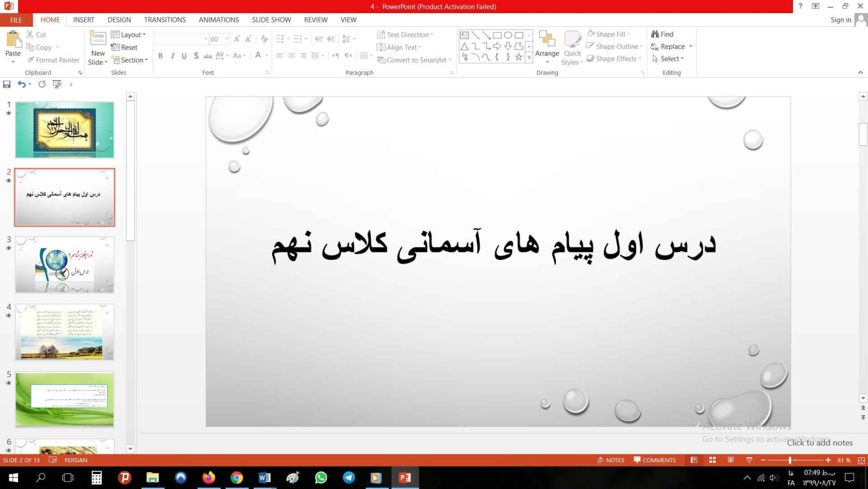
Task: Switch to Slide Sorter view in status bar
Action: 712,460
